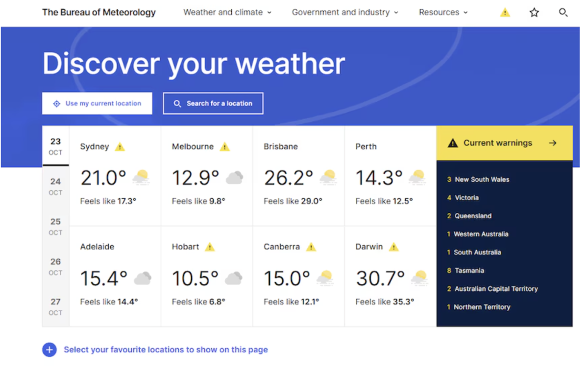Go to The Bureau of Meteorology home
The image size is (588, 377).
click(99, 12)
